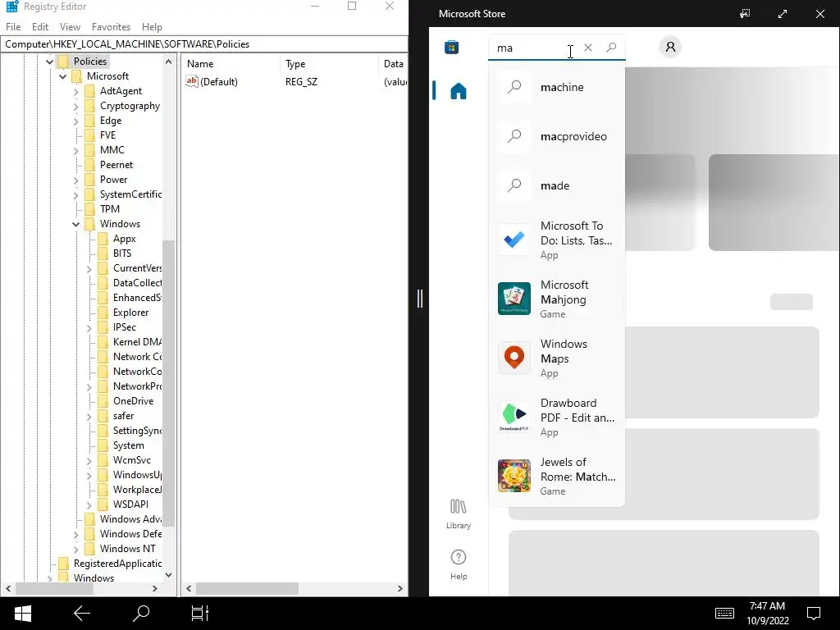Collapse the Policies tree node
Screen dimensions: 840x630
(x=49, y=62)
